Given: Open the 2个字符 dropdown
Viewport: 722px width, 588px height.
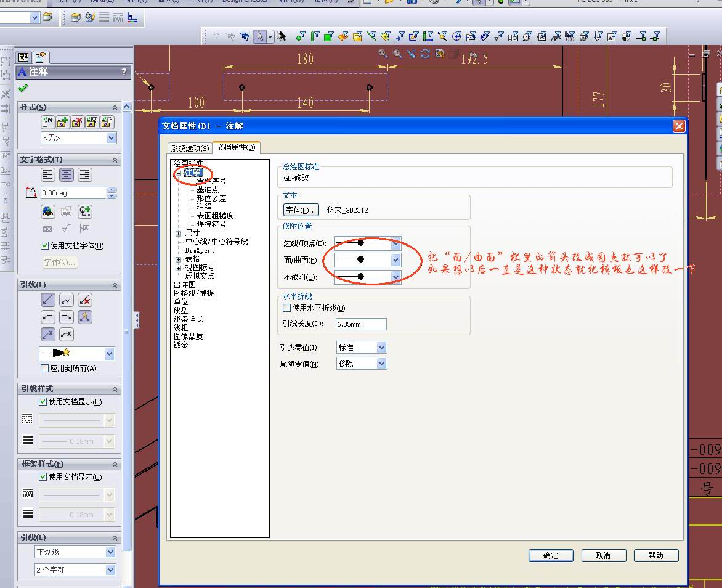Looking at the screenshot, I should tap(110, 570).
